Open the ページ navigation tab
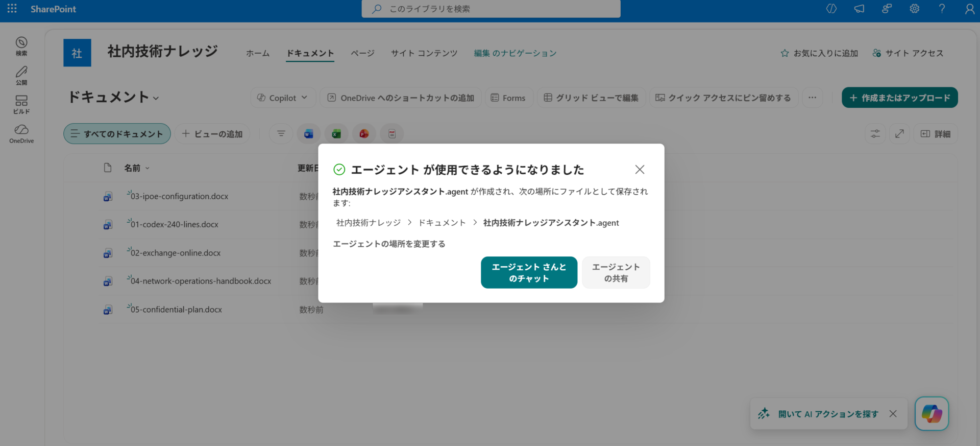The width and height of the screenshot is (980, 446). click(362, 53)
